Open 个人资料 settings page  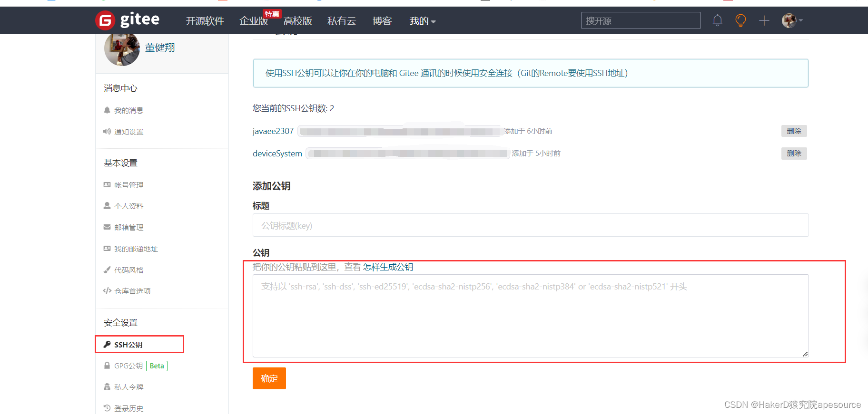(x=128, y=206)
